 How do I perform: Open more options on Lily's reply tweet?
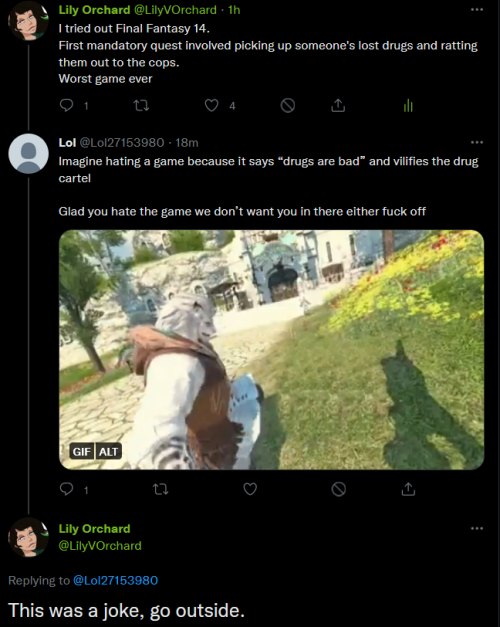click(x=477, y=528)
